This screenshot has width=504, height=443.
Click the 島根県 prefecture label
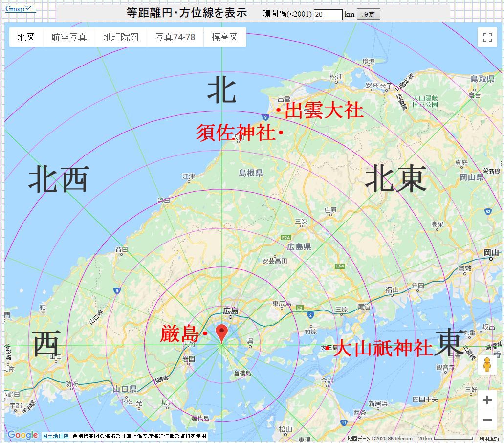pyautogui.click(x=251, y=173)
